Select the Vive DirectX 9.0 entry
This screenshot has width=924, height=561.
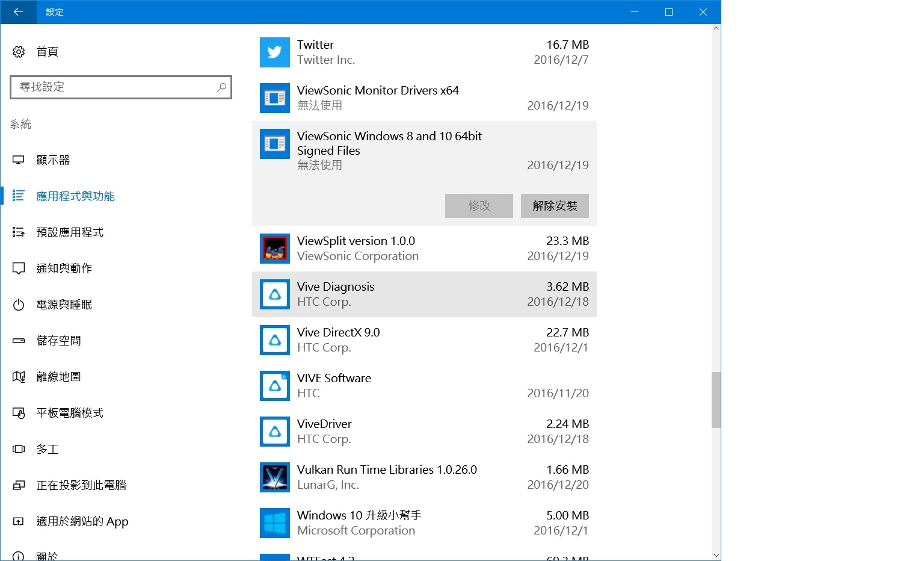(424, 340)
